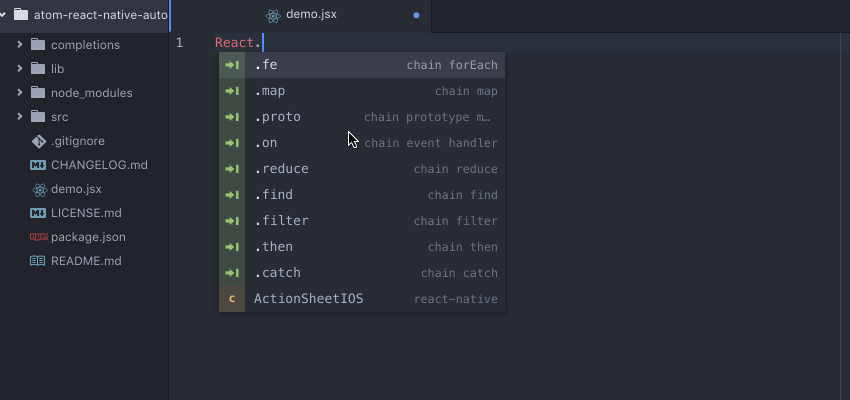Click the React icon beside demo.jsx in tree

[x=39, y=189]
